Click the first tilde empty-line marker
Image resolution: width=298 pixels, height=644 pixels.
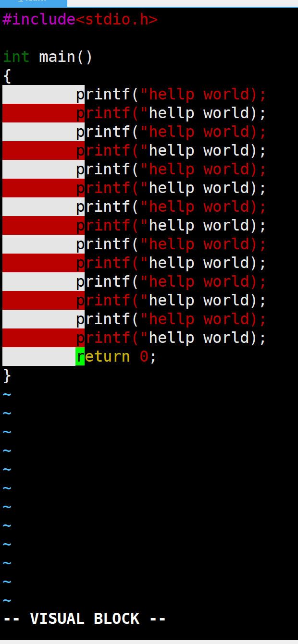coord(7,395)
